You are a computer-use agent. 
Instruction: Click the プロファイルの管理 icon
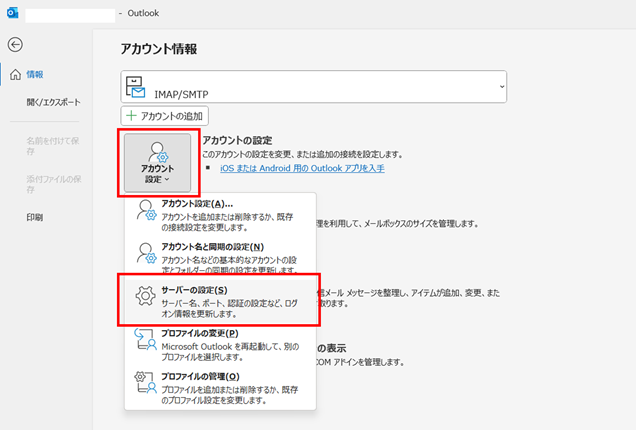(x=144, y=384)
